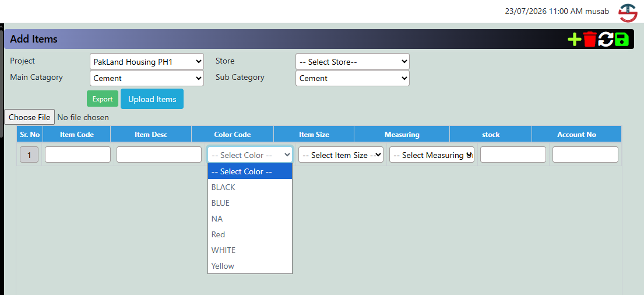Click the Account No column header

point(576,134)
